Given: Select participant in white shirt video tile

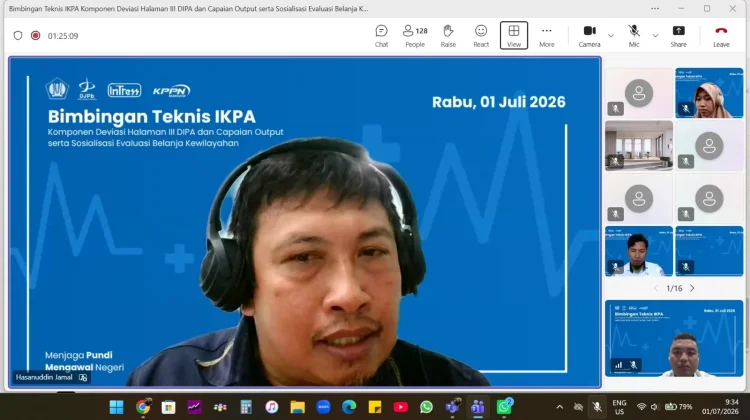Looking at the screenshot, I should point(639,251).
